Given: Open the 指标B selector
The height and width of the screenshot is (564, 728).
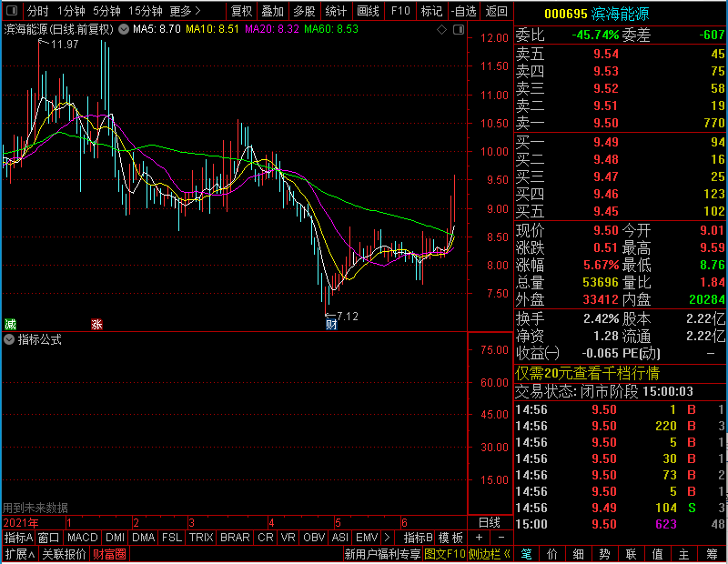Looking at the screenshot, I should point(419,538).
